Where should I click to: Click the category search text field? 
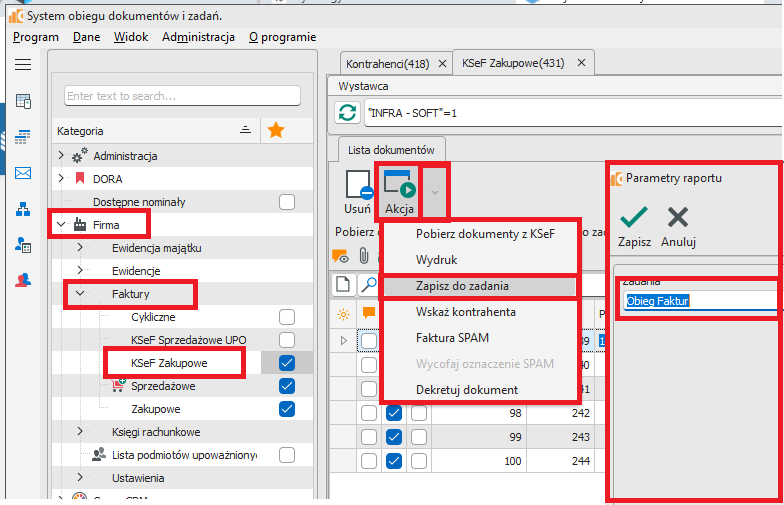(182, 96)
